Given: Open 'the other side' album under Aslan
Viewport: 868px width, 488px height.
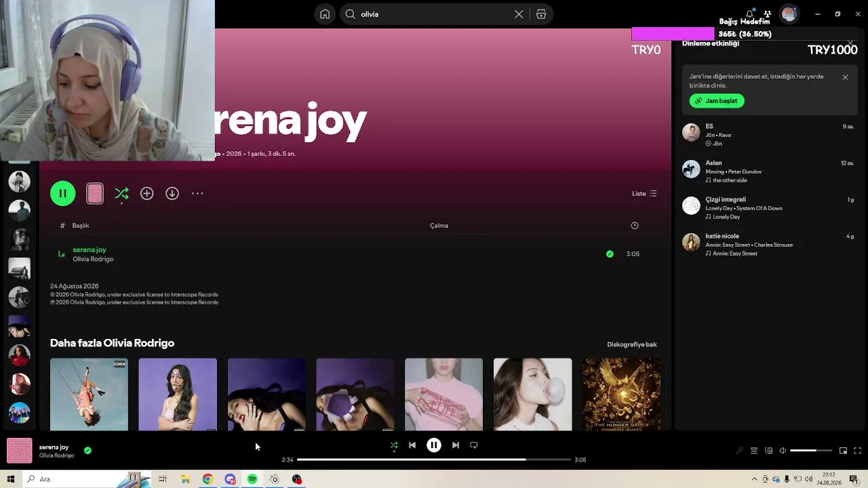Looking at the screenshot, I should point(730,180).
